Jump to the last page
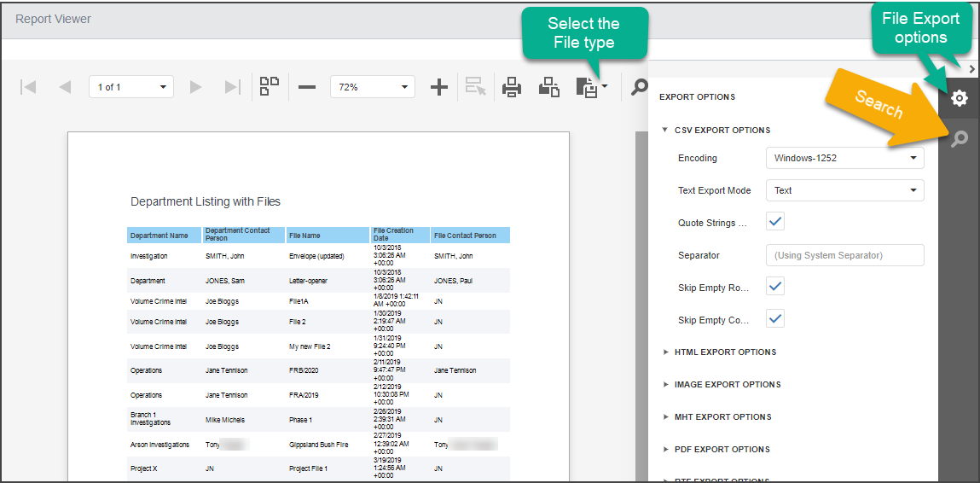The image size is (980, 483). 233,87
